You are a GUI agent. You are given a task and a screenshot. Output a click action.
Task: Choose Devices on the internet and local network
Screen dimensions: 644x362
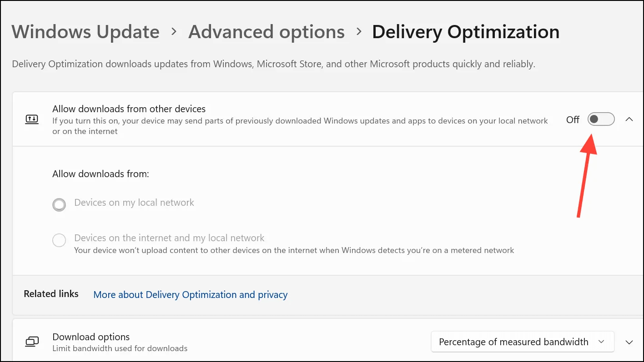(59, 240)
